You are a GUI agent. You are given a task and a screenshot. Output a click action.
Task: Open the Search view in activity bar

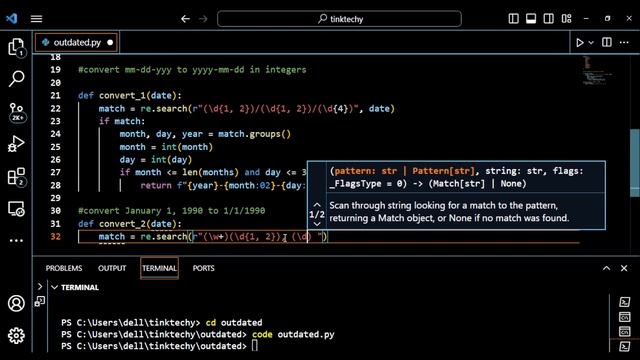pos(16,79)
